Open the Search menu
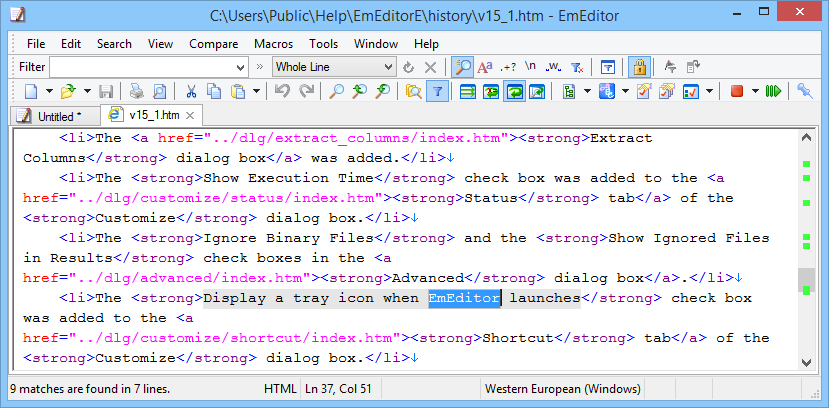Image resolution: width=829 pixels, height=408 pixels. click(x=114, y=44)
